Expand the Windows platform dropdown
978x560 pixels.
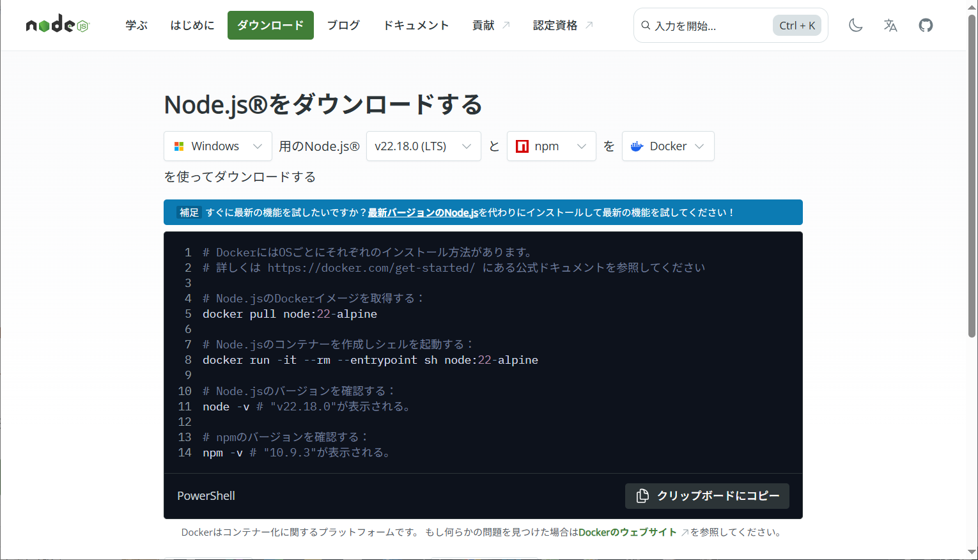[x=257, y=146]
